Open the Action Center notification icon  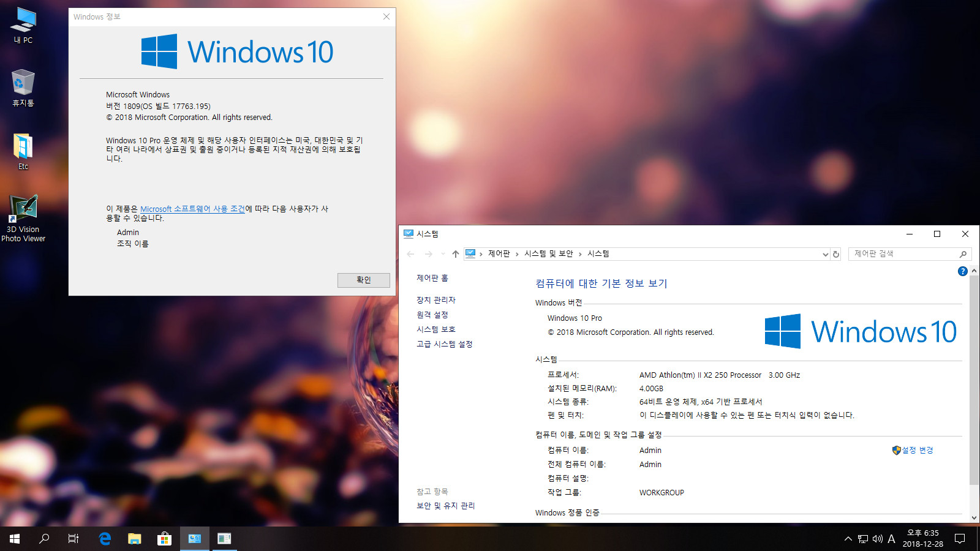point(960,539)
